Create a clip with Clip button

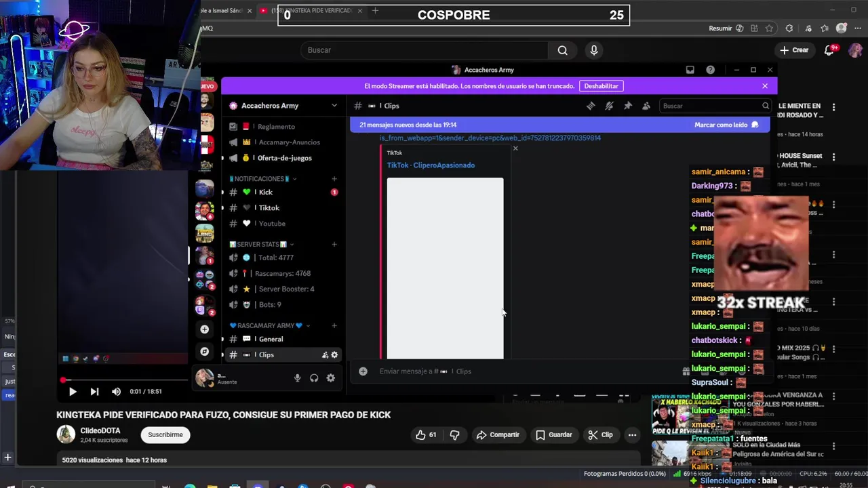click(600, 435)
